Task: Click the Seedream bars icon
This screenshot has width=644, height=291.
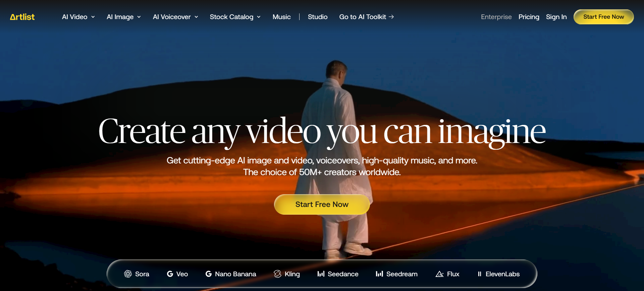Action: point(379,274)
